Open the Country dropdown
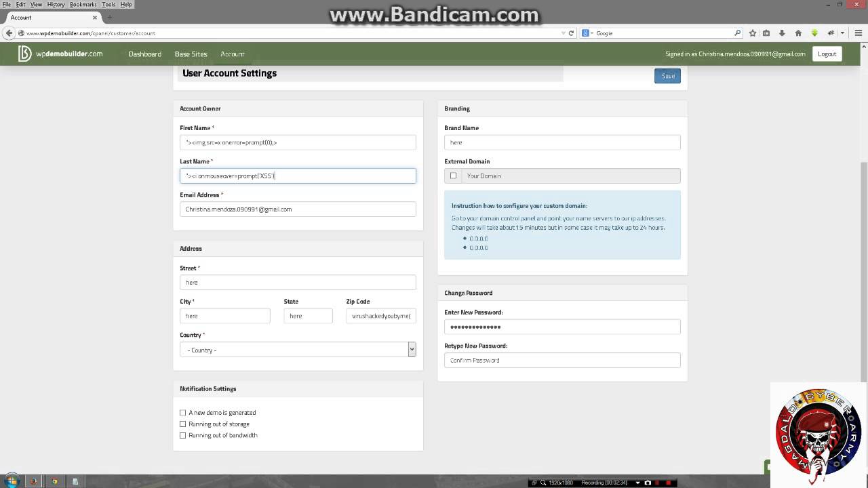This screenshot has height=488, width=868. point(298,349)
